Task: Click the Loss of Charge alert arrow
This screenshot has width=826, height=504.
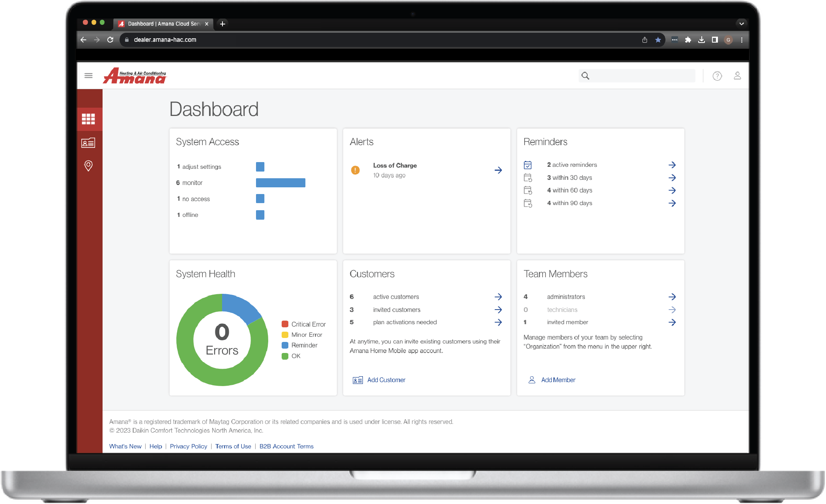Action: 498,170
